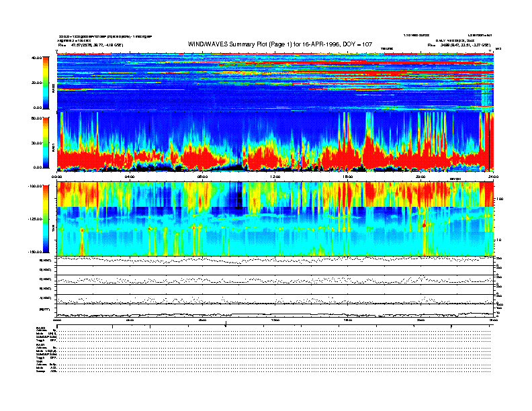Click the -150.00 label on TNR scale
Screen dimensions: 532x411
(36, 252)
